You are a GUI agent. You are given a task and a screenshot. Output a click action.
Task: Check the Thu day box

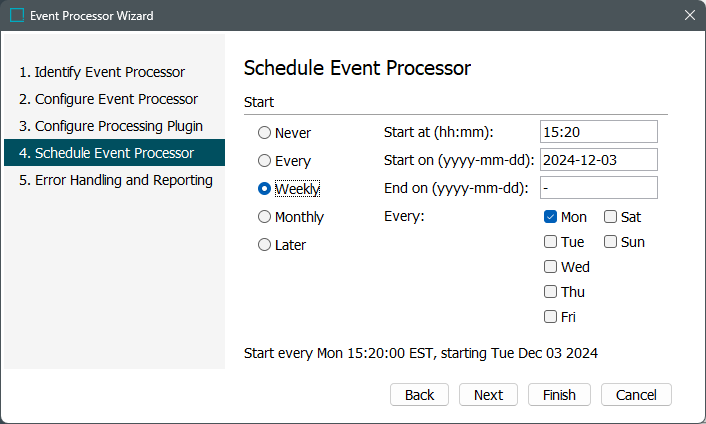point(550,292)
